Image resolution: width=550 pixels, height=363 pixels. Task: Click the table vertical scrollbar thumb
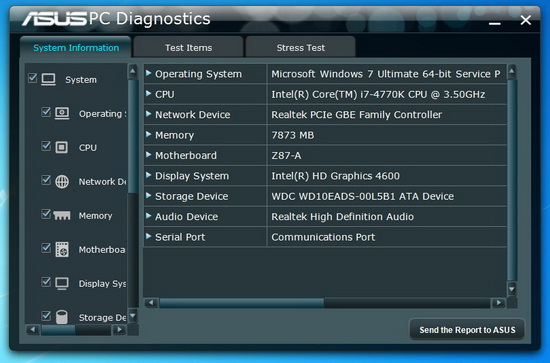coord(512,180)
